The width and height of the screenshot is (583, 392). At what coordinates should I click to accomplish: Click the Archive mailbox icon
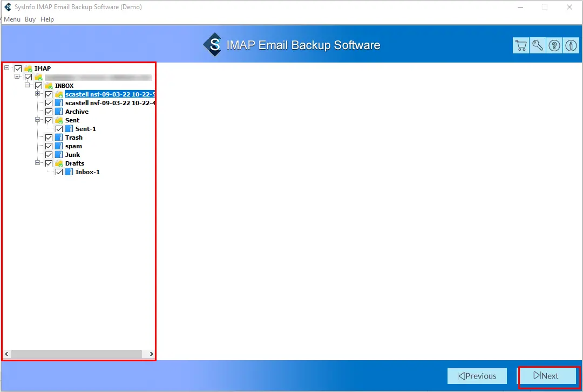[x=59, y=112]
